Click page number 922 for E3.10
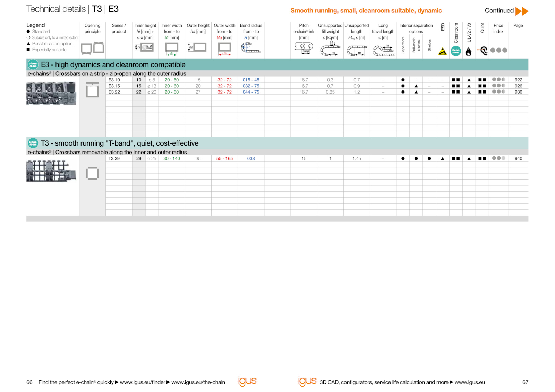The height and width of the screenshot is (392, 555). (518, 80)
